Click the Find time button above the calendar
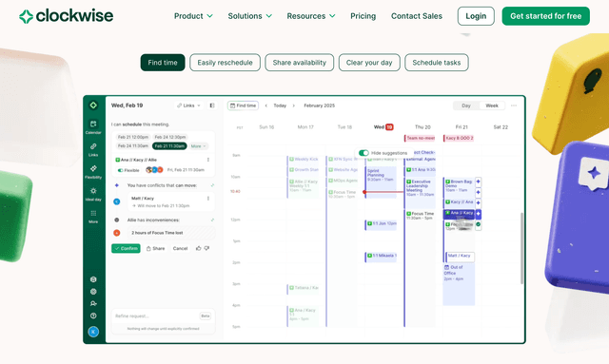Viewport: 609px width, 364px height. click(x=244, y=105)
